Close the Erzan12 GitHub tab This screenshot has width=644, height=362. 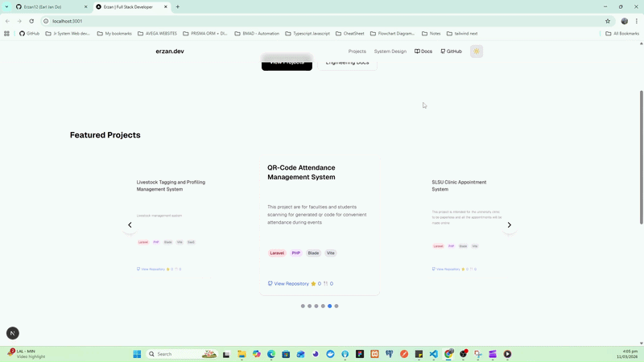click(x=86, y=7)
